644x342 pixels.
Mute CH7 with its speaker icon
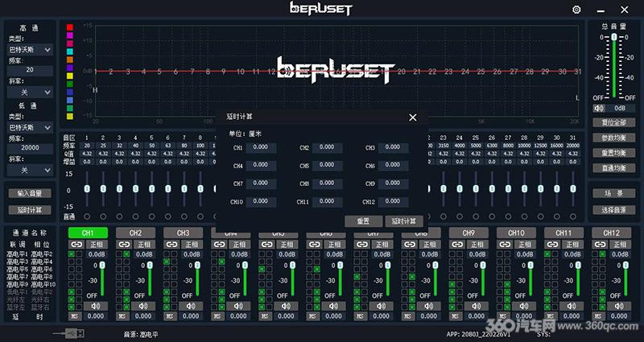tap(382, 306)
